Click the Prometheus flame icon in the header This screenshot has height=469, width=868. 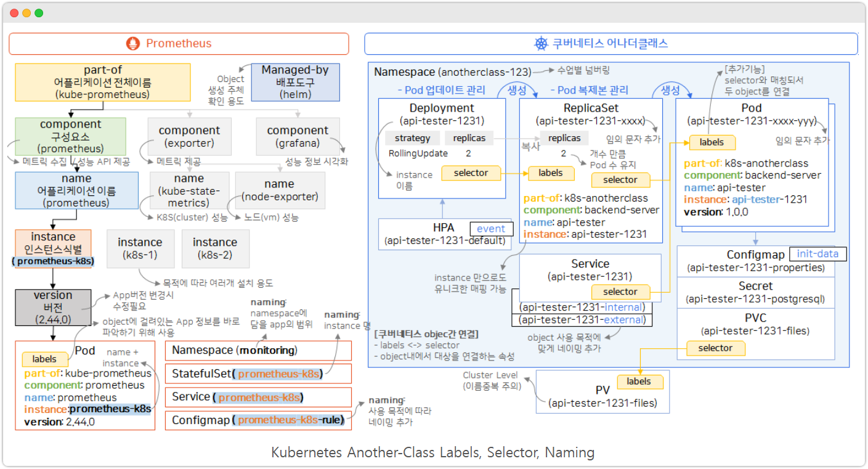click(133, 44)
